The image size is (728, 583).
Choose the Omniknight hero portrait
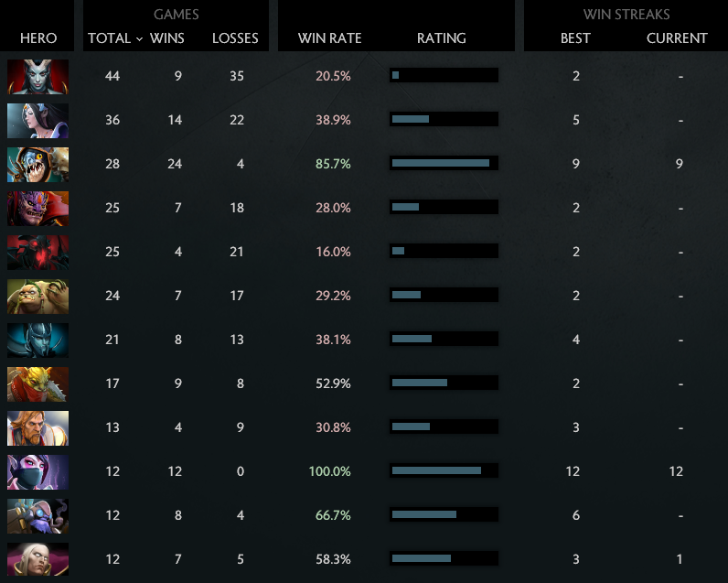[37, 427]
